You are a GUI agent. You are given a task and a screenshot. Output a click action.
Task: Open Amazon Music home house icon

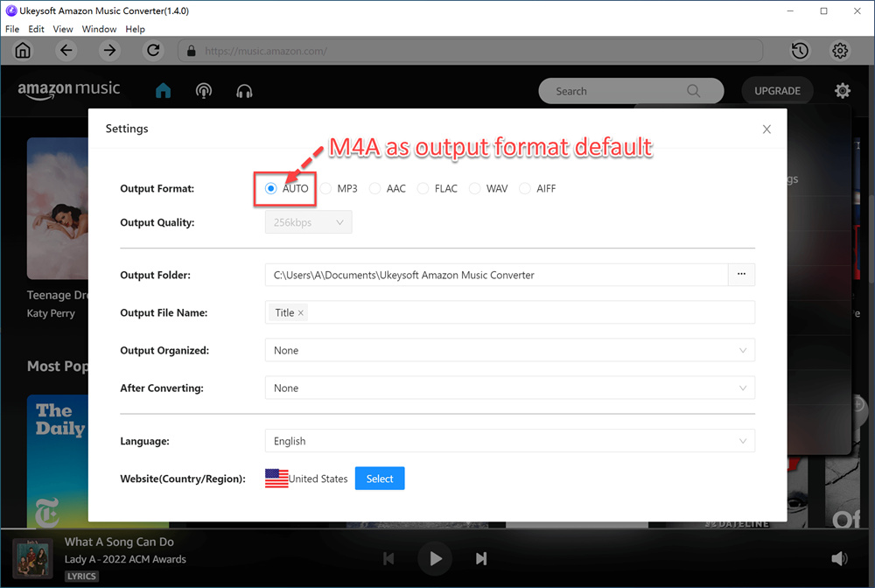tap(163, 90)
